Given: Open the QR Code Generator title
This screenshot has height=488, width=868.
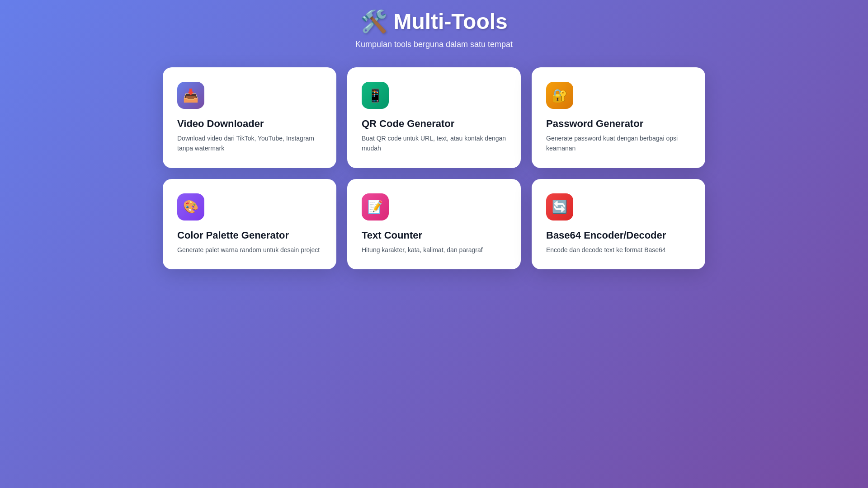Looking at the screenshot, I should [x=408, y=124].
